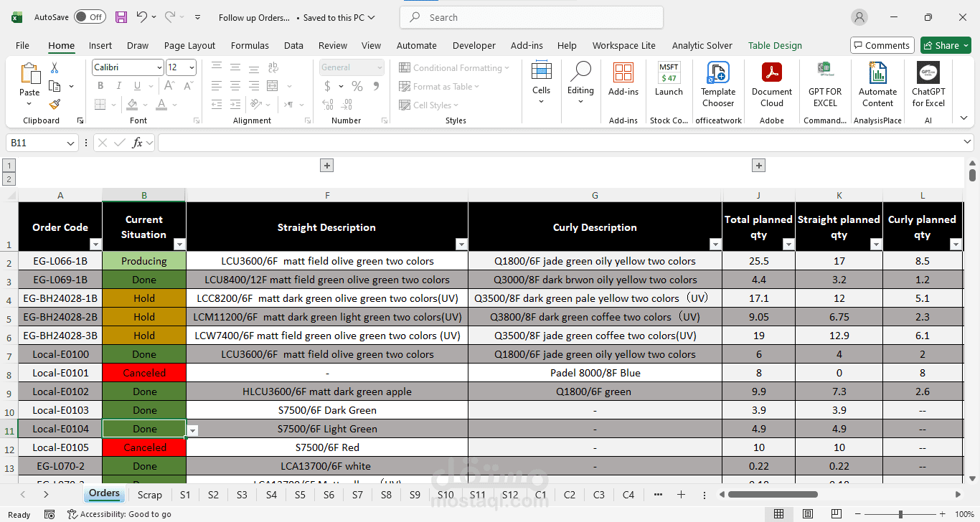Open the Comments button
The height and width of the screenshot is (522, 980).
882,45
